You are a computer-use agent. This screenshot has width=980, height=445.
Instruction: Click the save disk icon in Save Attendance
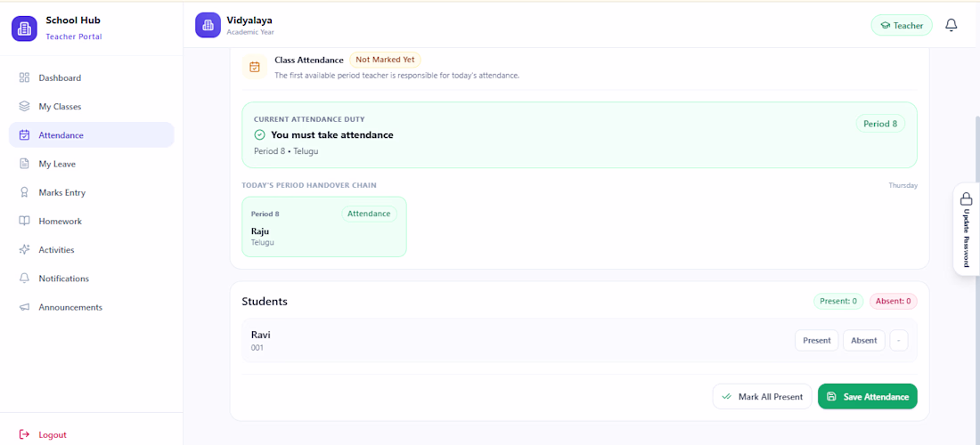[831, 396]
